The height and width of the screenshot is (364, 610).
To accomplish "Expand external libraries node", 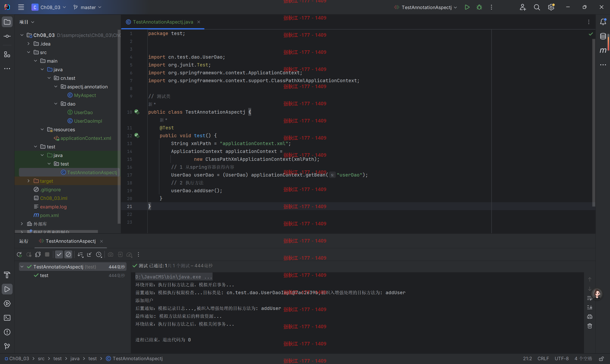I will (x=22, y=224).
